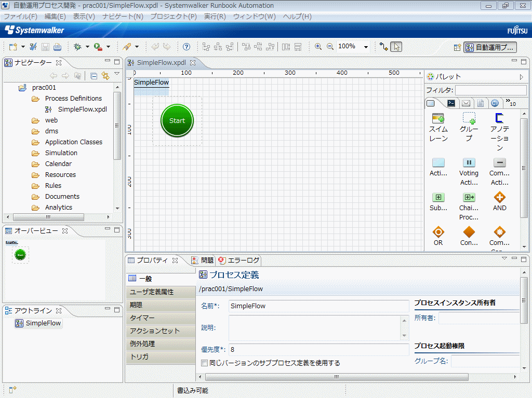Select the 例外処理 properties section
532x398 pixels.
[161, 344]
